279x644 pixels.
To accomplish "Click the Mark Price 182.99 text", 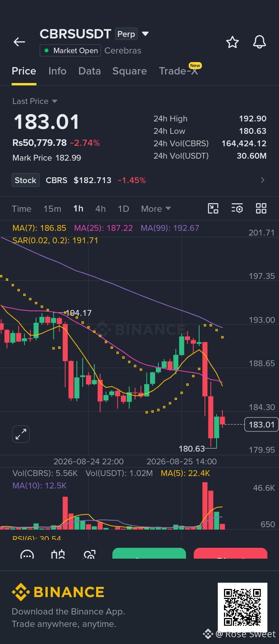I will (x=47, y=158).
